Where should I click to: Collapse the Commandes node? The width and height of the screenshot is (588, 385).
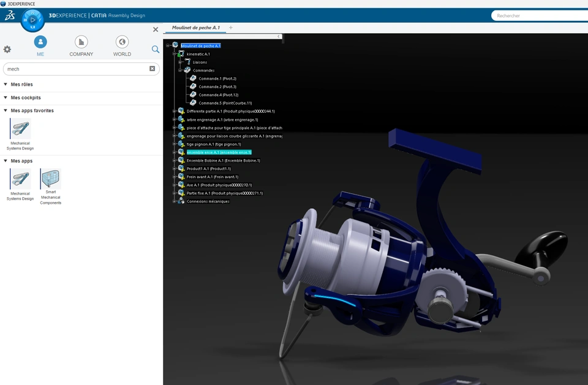pos(180,70)
